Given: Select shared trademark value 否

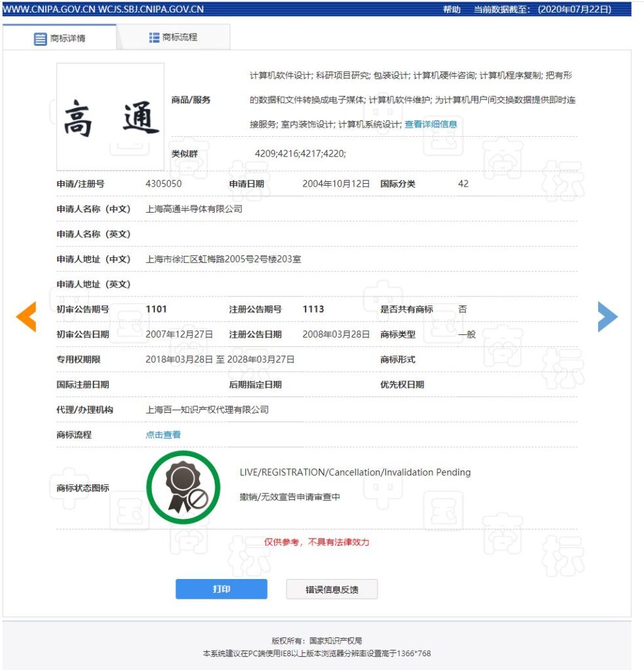Looking at the screenshot, I should [x=462, y=309].
